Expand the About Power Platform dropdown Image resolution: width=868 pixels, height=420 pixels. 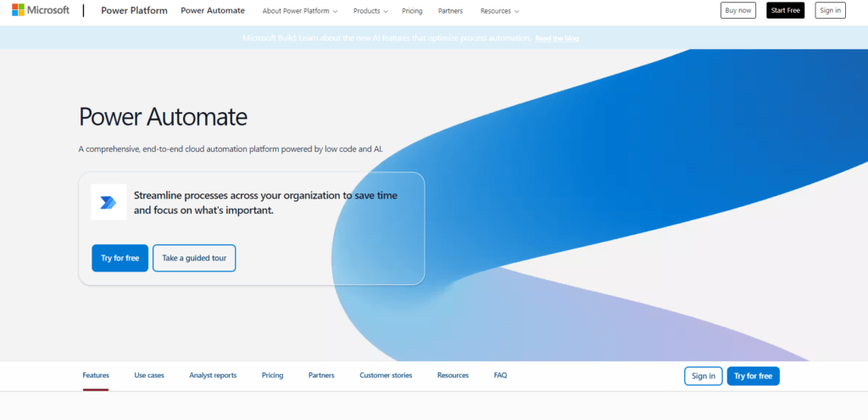[300, 11]
